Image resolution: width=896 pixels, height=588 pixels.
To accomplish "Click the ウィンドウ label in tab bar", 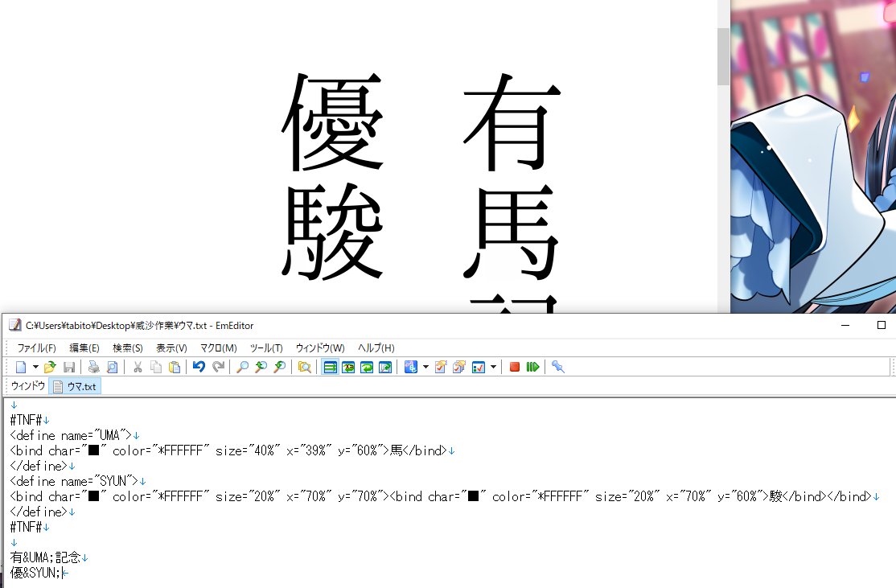I will coord(27,386).
